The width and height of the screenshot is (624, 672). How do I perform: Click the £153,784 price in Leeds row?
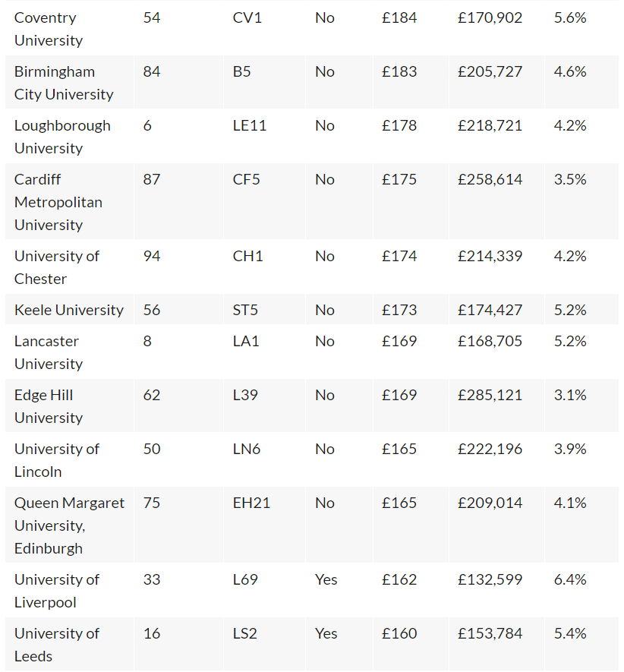490,633
